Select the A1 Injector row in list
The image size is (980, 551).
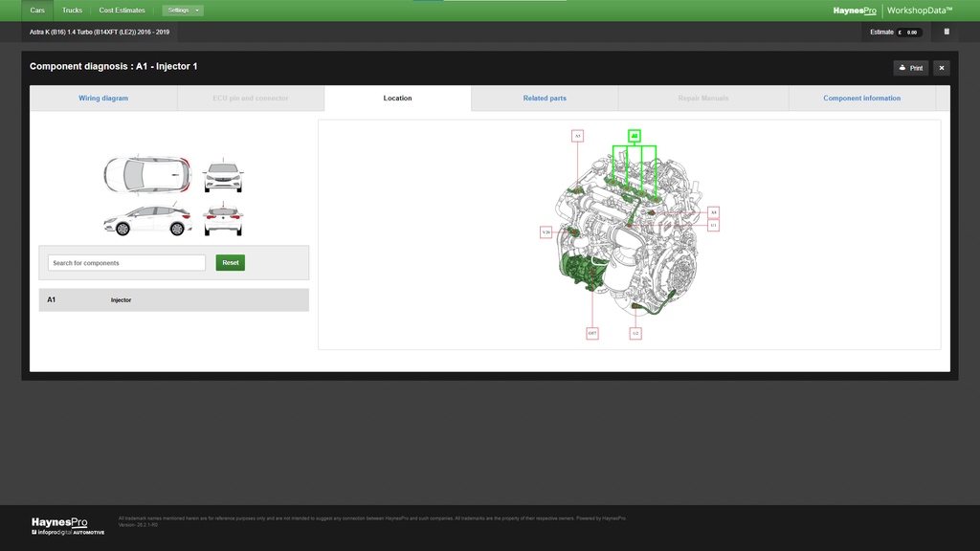174,299
